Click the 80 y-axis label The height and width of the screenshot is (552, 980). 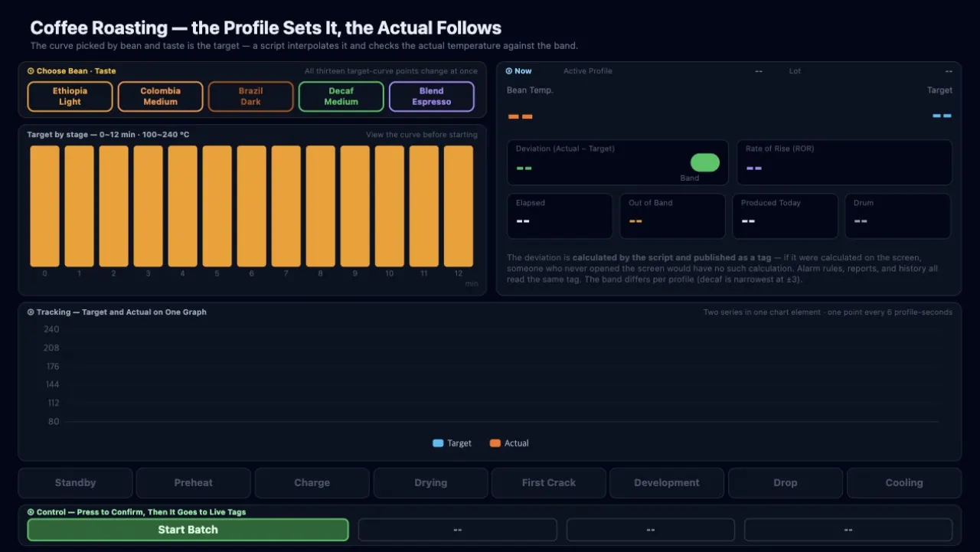tap(54, 422)
